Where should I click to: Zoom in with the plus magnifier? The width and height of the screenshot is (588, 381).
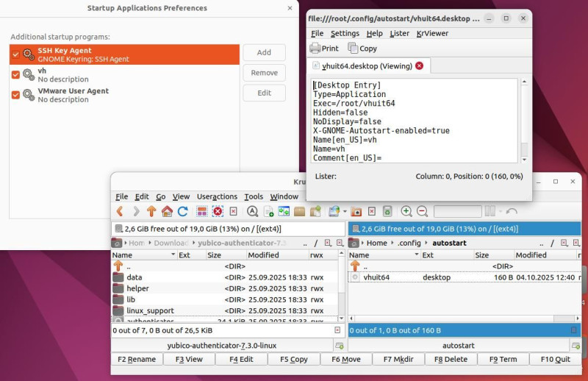pos(406,212)
